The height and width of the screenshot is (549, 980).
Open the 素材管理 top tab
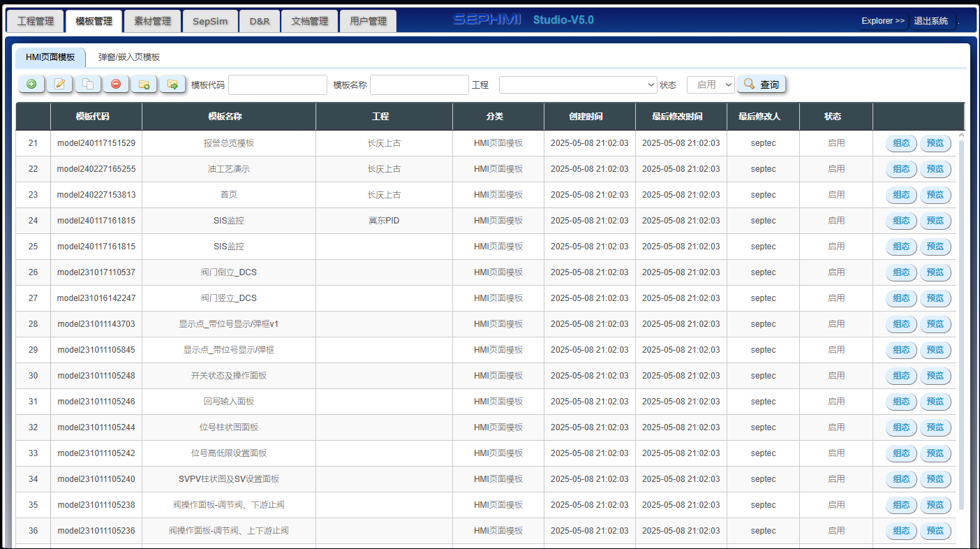pyautogui.click(x=152, y=21)
